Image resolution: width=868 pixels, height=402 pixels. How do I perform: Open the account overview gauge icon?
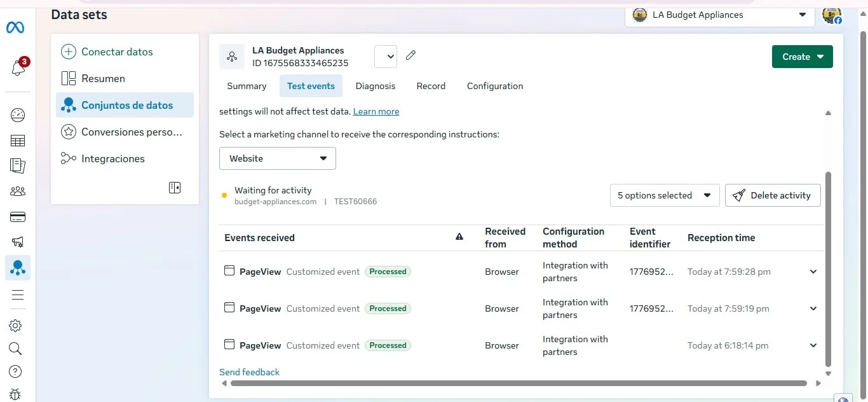tap(18, 115)
